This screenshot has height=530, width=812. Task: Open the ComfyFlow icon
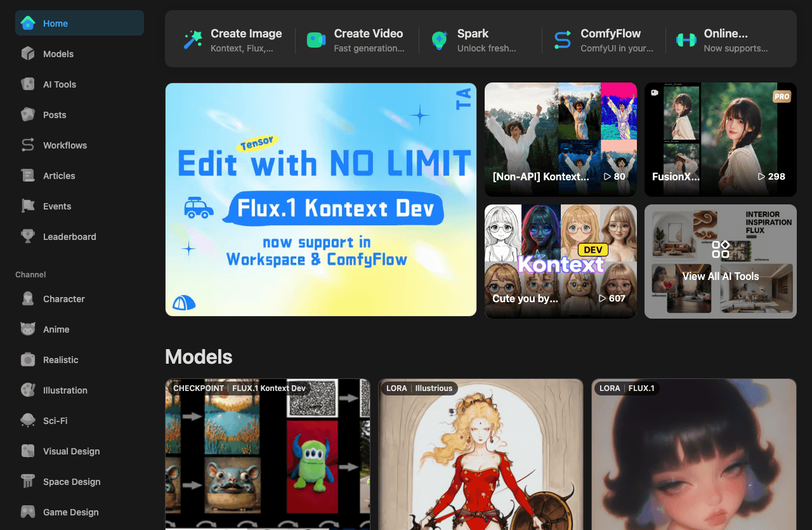[x=563, y=39]
